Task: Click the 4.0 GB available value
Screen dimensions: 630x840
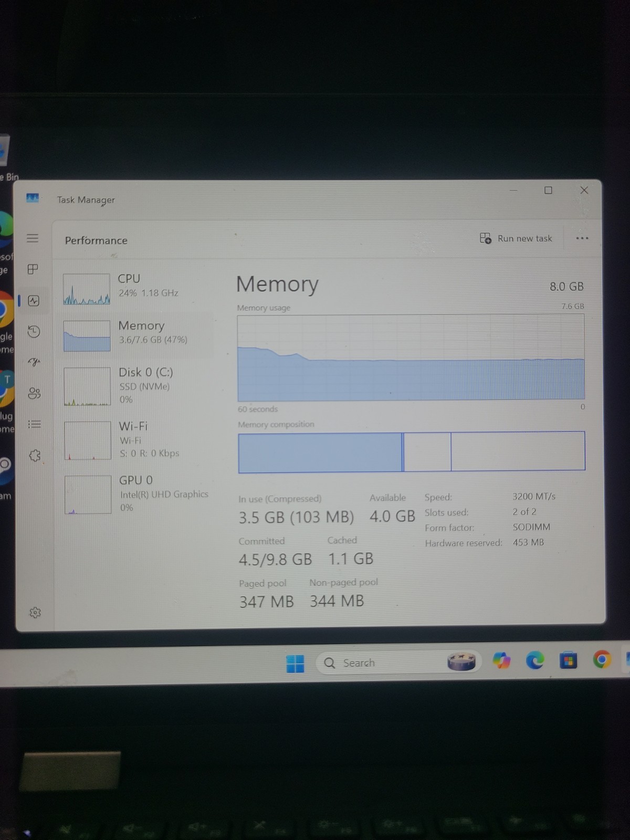Action: click(x=392, y=517)
